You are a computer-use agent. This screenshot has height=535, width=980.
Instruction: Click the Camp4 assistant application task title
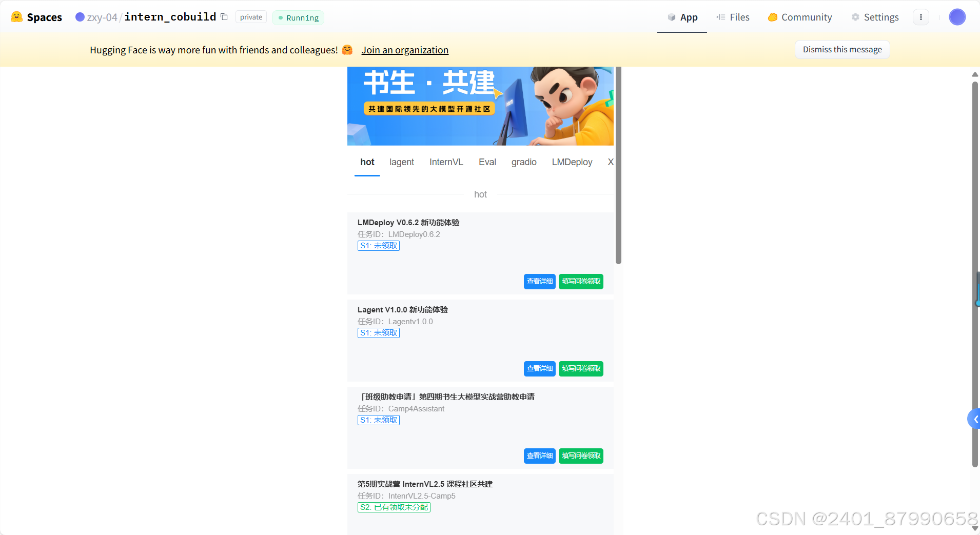point(446,397)
